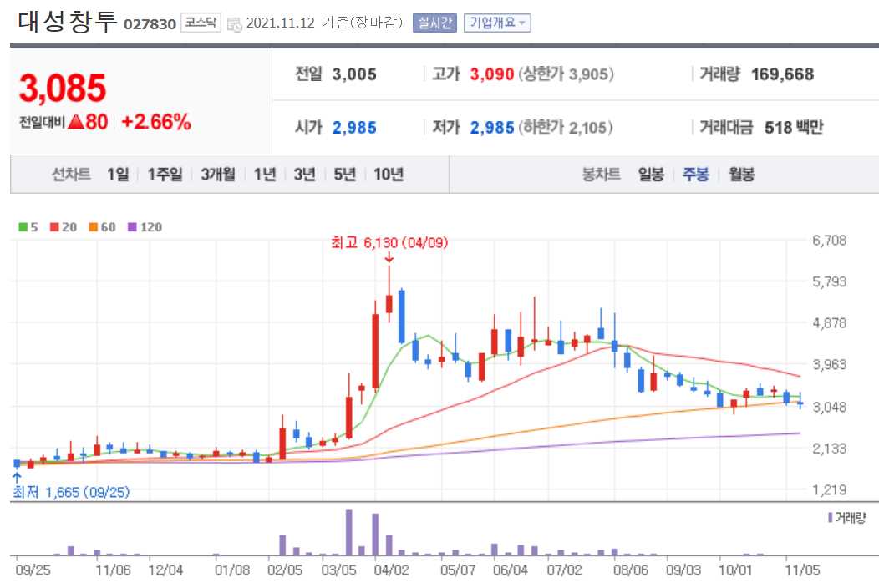Click the 최저 1,665 low point arrow icon
Image resolution: width=879 pixels, height=588 pixels.
17,475
